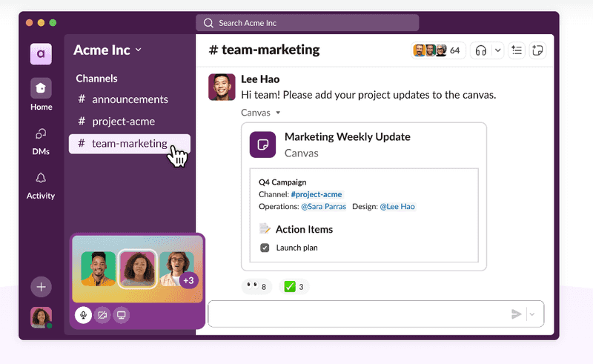Expand the Acme Inc workspace menu

click(x=107, y=50)
